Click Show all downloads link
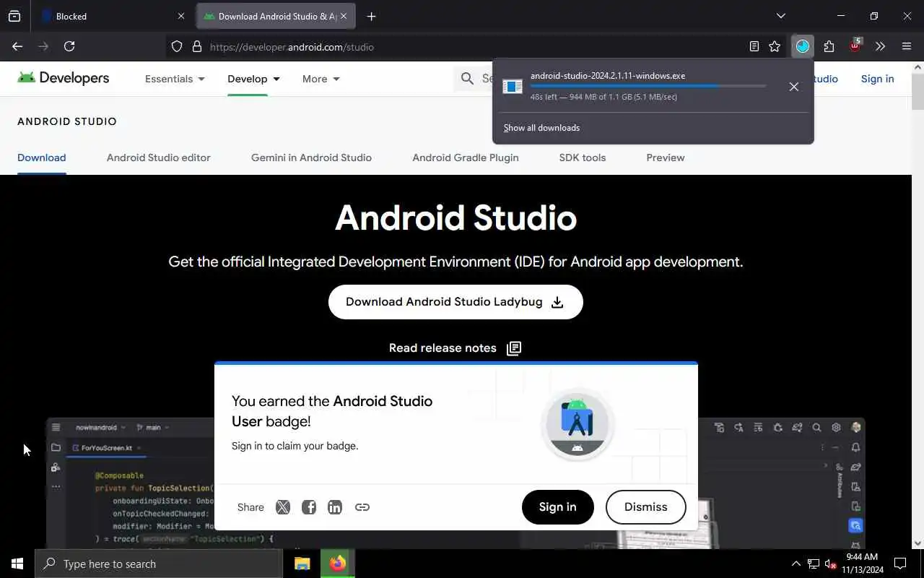The width and height of the screenshot is (924, 578). pos(541,128)
